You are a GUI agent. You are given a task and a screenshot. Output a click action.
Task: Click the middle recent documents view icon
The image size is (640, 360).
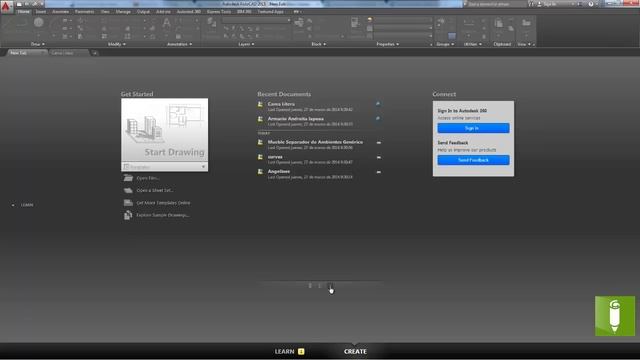[x=320, y=285]
